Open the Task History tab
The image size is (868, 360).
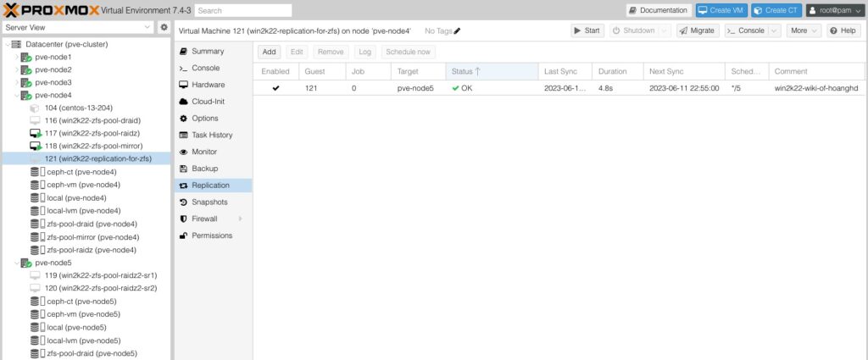tap(213, 135)
